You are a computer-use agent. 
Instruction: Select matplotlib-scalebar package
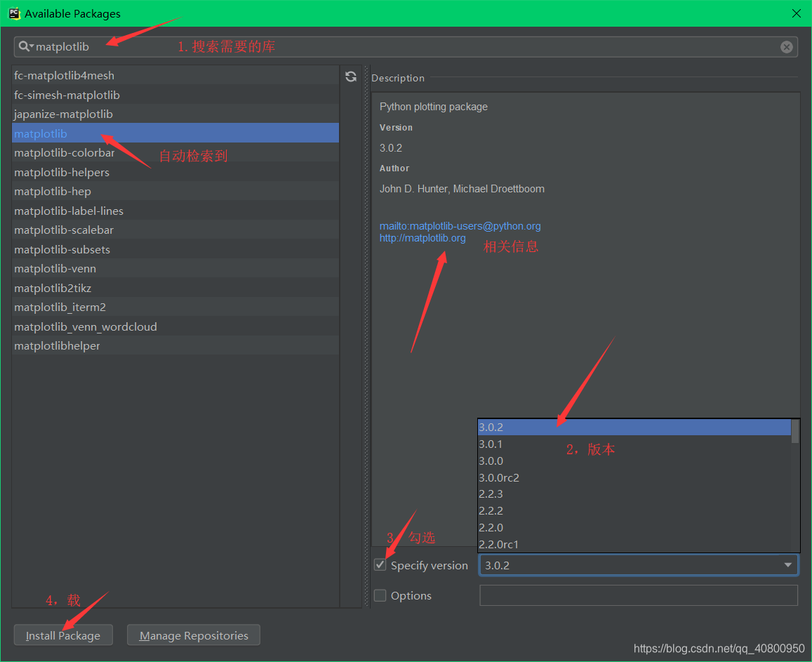[175, 230]
